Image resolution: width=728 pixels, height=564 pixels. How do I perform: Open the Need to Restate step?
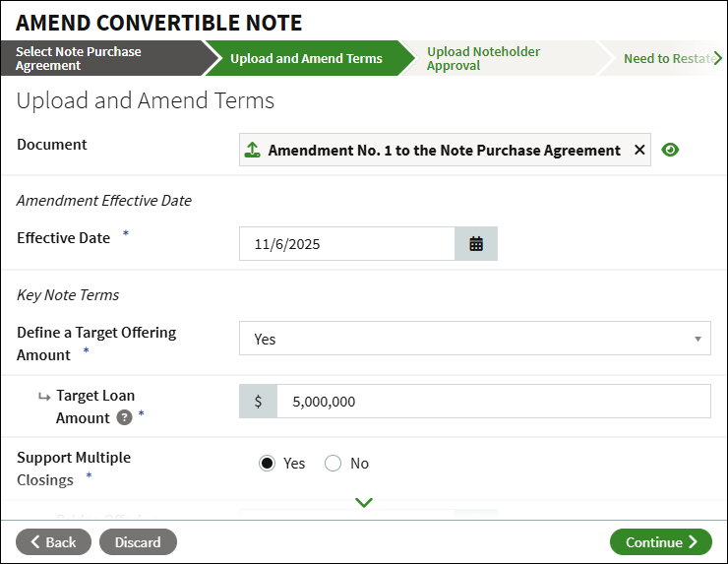pos(669,58)
